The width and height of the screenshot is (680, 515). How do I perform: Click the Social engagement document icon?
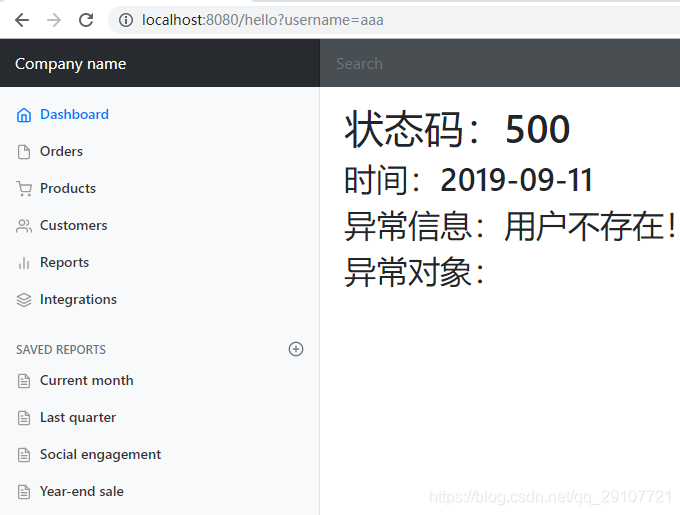pyautogui.click(x=24, y=455)
